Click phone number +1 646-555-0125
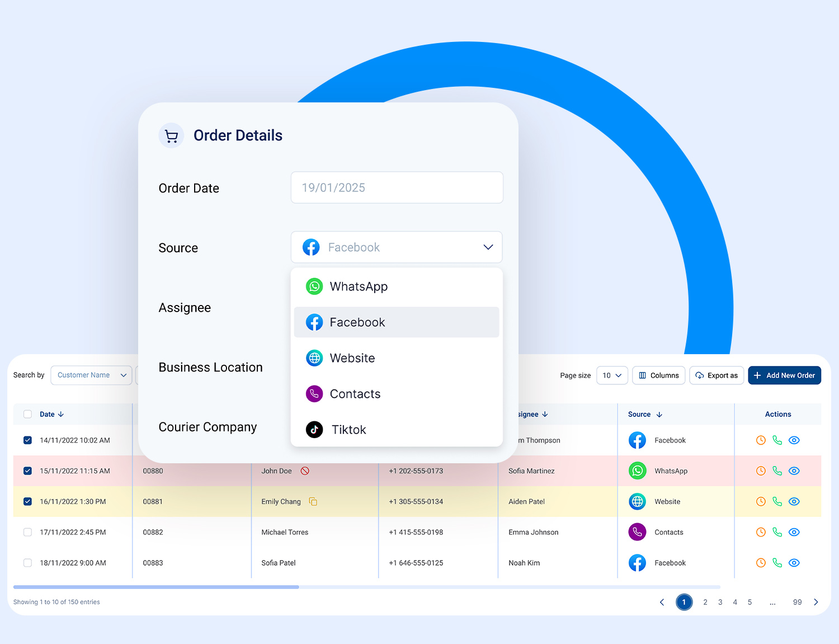This screenshot has height=644, width=839. [416, 563]
